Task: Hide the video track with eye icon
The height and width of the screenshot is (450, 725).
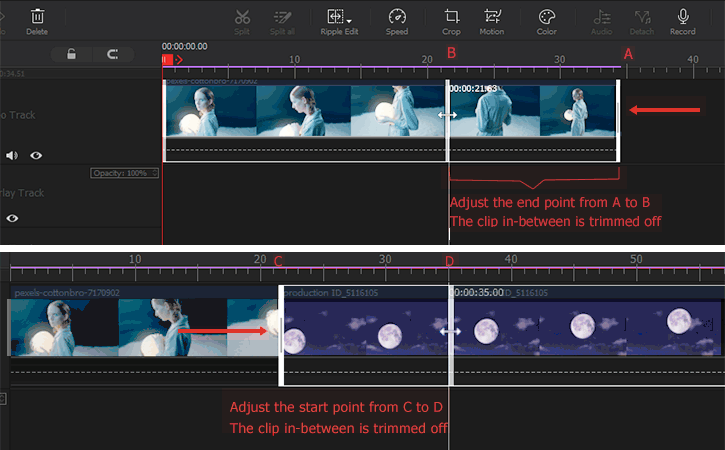Action: (x=36, y=155)
